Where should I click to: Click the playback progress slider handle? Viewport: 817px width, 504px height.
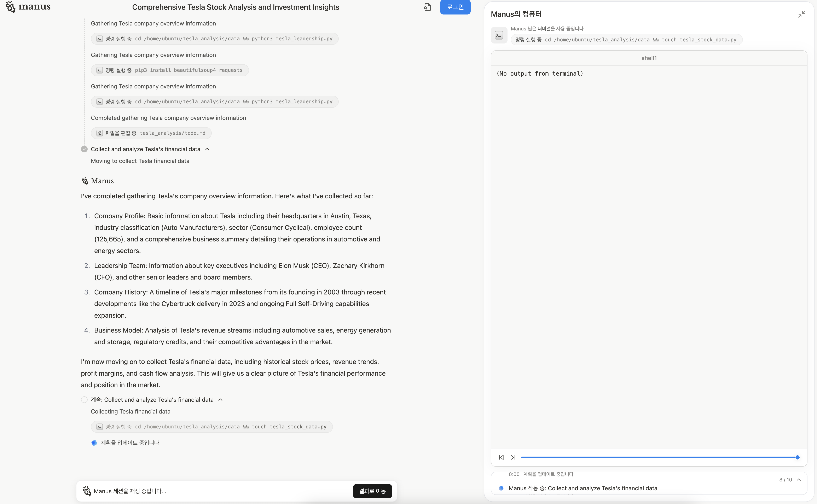[797, 457]
